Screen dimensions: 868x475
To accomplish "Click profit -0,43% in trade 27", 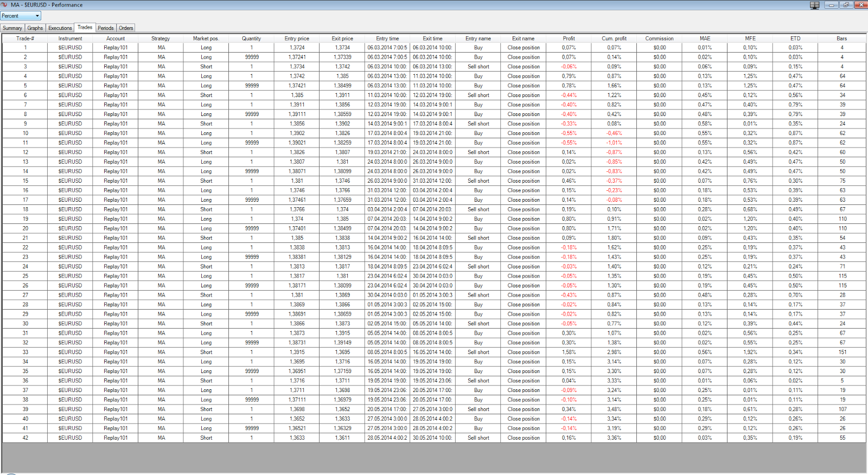I will (569, 295).
